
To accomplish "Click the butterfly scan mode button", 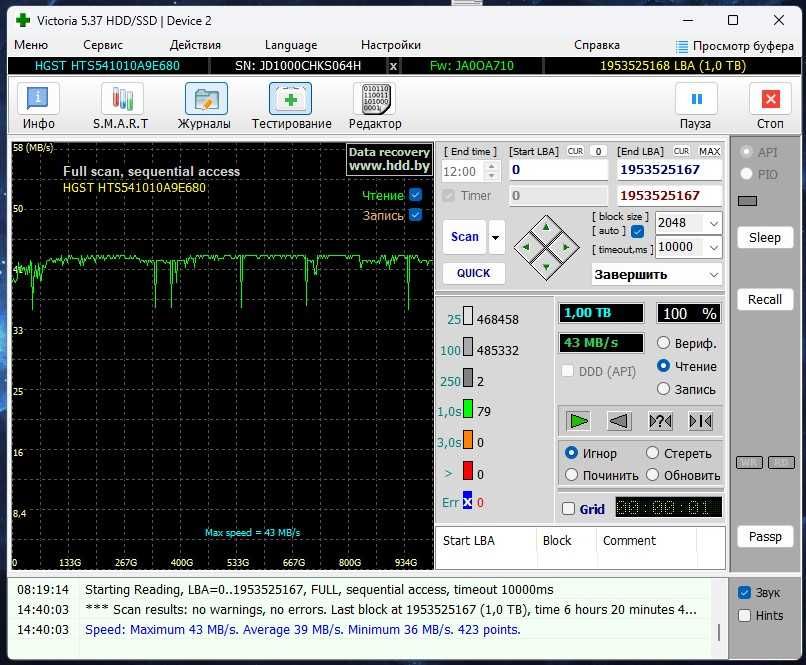I will pos(701,421).
